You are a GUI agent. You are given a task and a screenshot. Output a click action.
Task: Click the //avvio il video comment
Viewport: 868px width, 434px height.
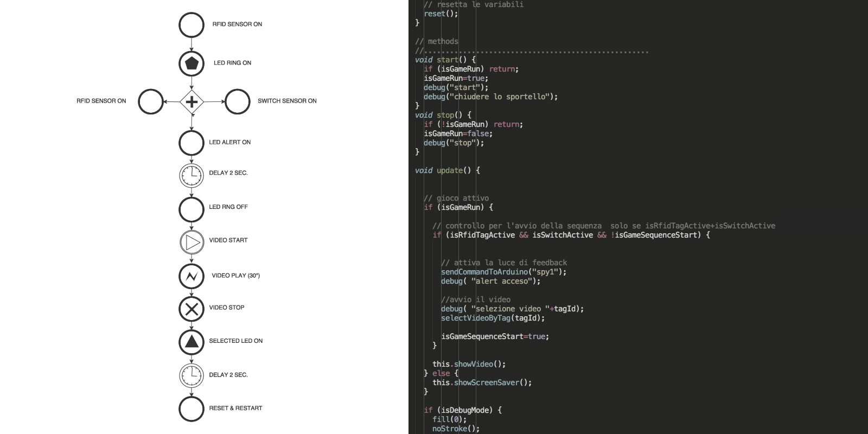(476, 299)
